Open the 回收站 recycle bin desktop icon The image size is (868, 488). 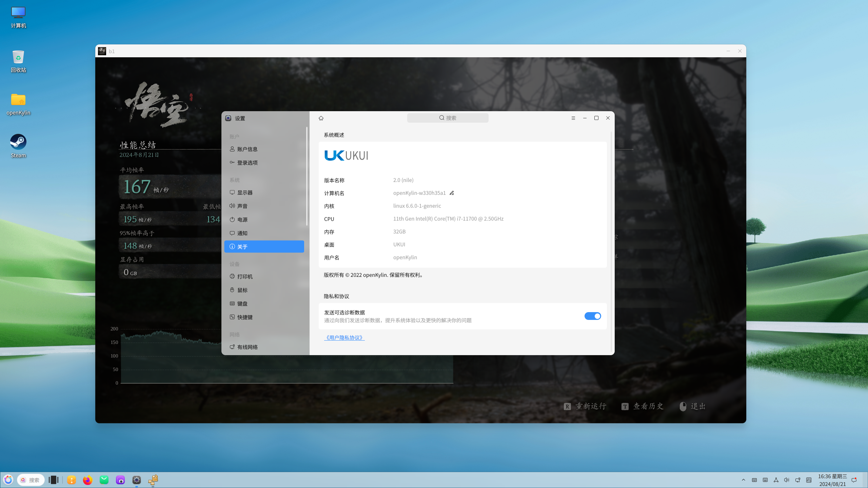point(18,61)
